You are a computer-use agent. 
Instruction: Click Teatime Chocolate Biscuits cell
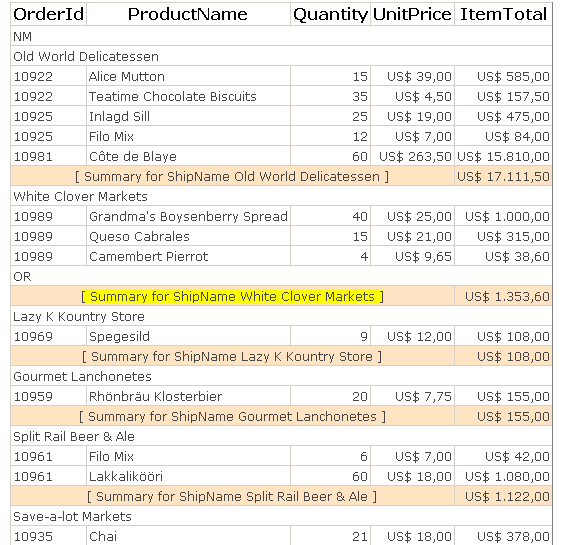tap(188, 96)
